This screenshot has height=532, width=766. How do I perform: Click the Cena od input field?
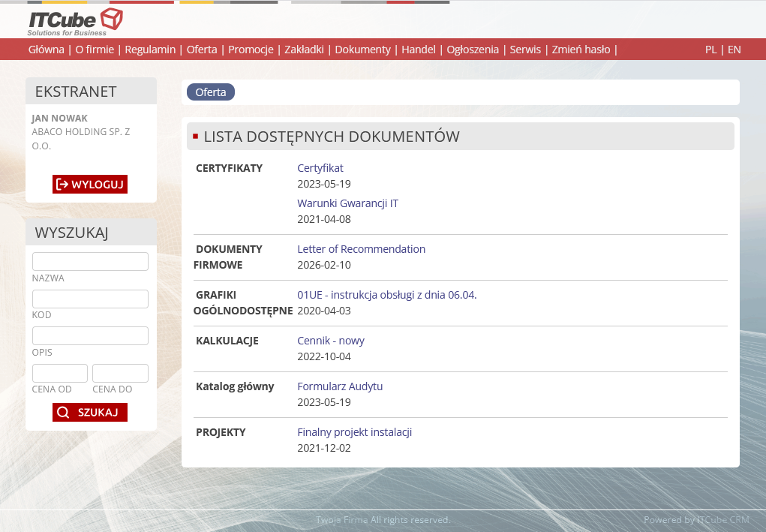[60, 374]
